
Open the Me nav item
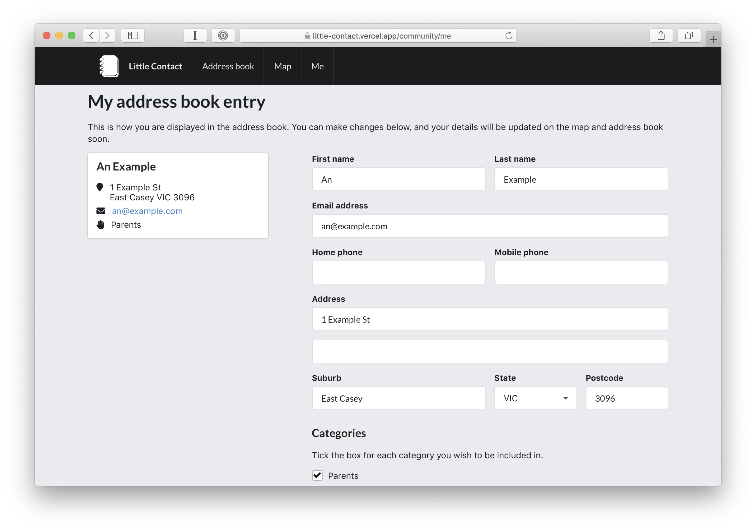point(317,67)
